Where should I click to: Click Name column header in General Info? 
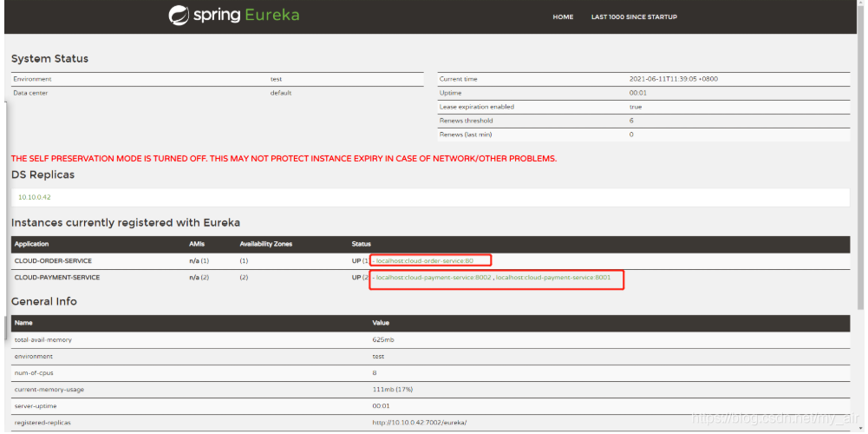tap(23, 323)
